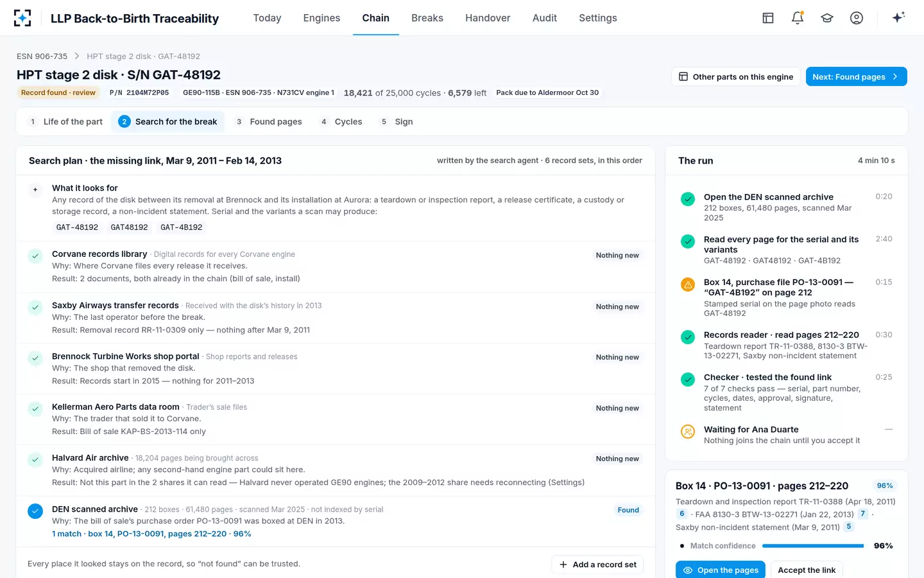Screen dimensions: 924x578
Task: Click the page 7 reference chip
Action: (862, 514)
